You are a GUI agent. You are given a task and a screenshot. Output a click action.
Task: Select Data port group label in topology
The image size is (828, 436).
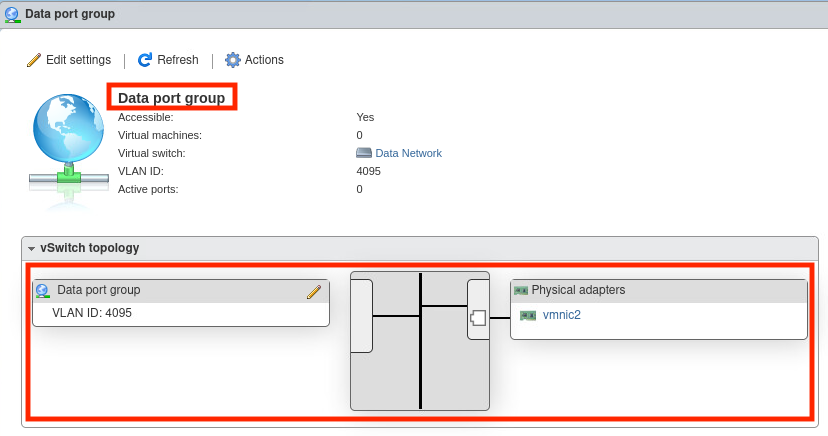coord(99,290)
